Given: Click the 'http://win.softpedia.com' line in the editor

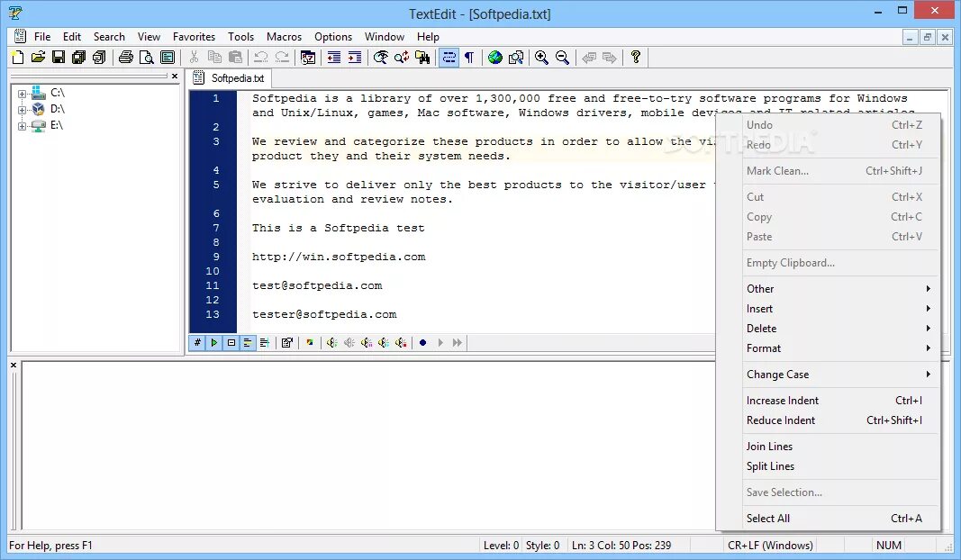Looking at the screenshot, I should [339, 257].
